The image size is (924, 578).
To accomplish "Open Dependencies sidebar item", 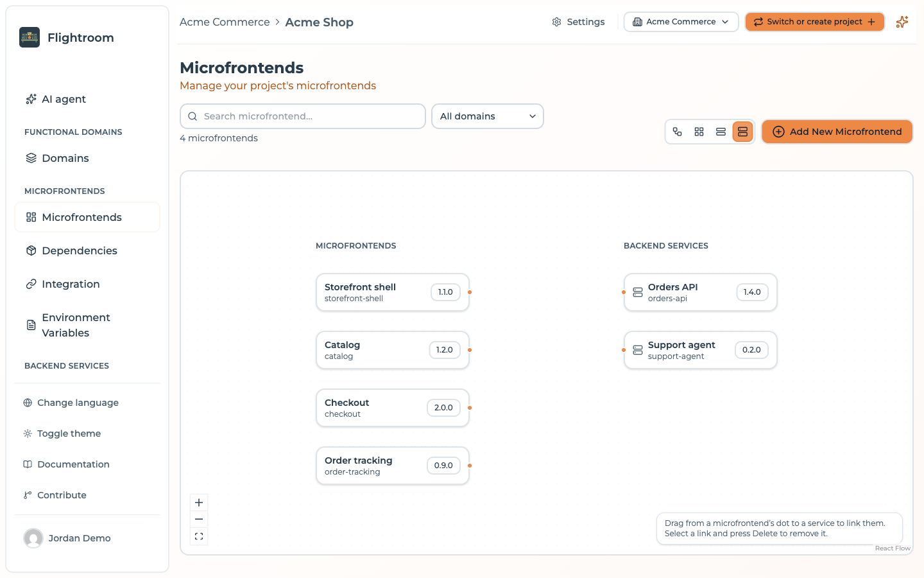I will pyautogui.click(x=87, y=250).
